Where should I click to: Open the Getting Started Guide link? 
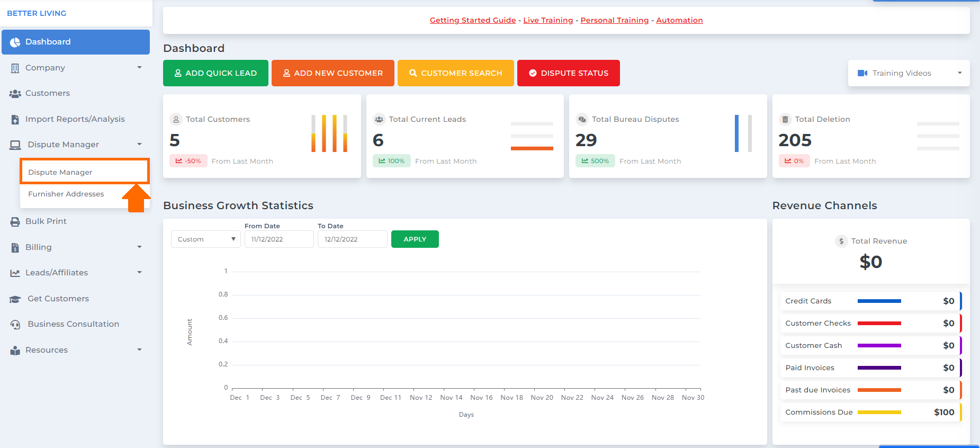point(473,20)
